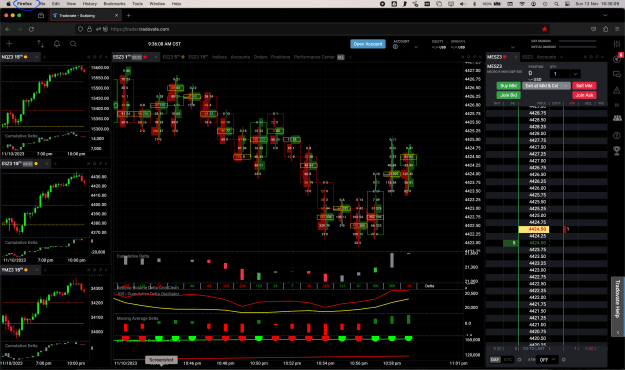Viewport: 625px width, 370px height.
Task: Click the Go To Last link in DOM
Action: click(534, 348)
